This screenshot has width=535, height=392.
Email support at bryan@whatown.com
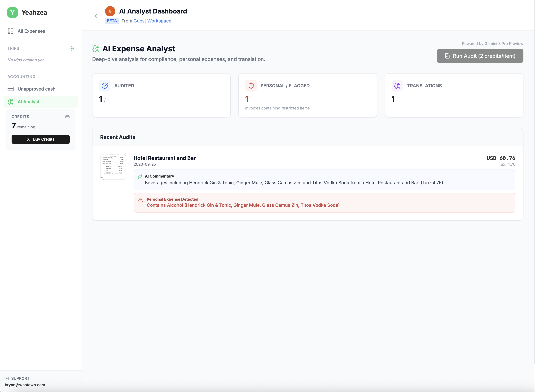(25, 385)
